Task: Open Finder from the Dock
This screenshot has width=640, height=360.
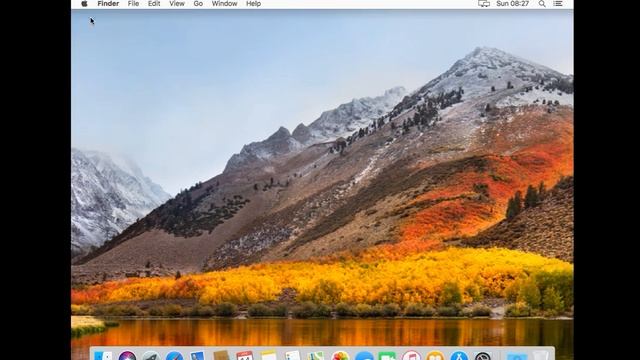Action: click(x=103, y=356)
